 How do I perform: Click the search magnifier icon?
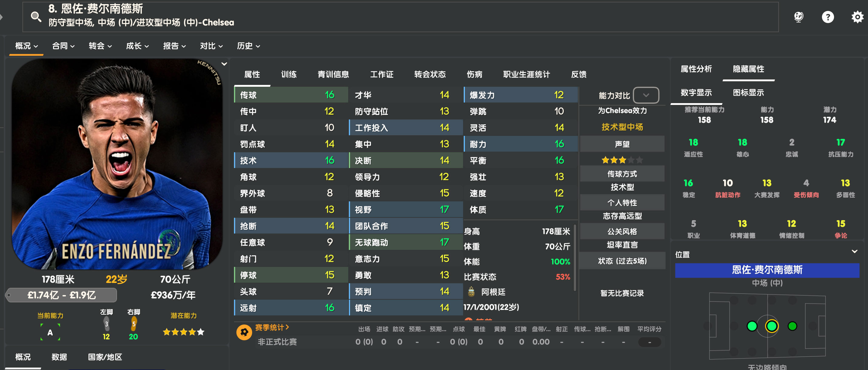tap(36, 16)
